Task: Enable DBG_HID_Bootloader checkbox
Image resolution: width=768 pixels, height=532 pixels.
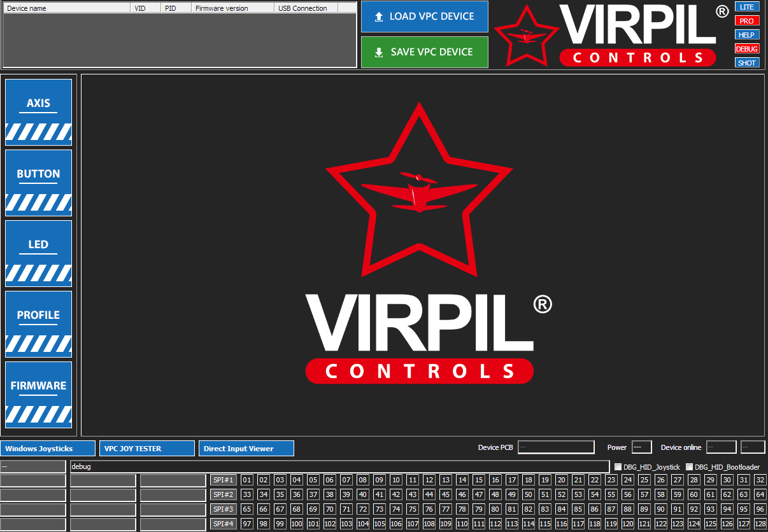Action: point(689,467)
